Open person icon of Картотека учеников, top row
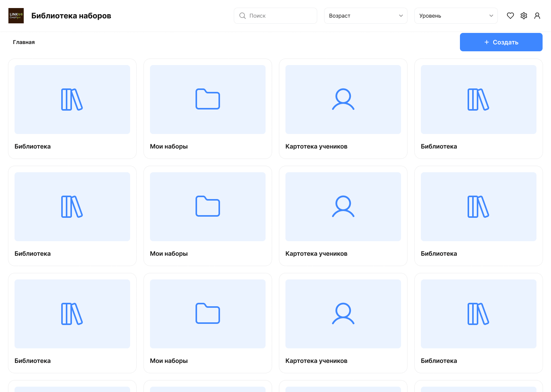Image resolution: width=551 pixels, height=392 pixels. pyautogui.click(x=343, y=100)
